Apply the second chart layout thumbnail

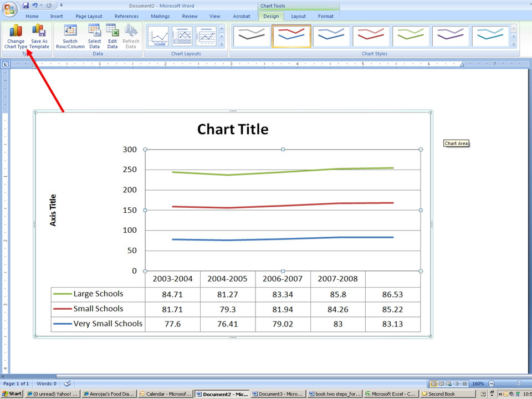182,36
